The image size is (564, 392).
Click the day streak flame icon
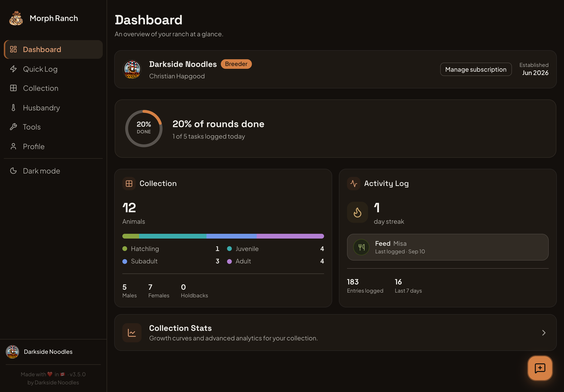pos(357,212)
